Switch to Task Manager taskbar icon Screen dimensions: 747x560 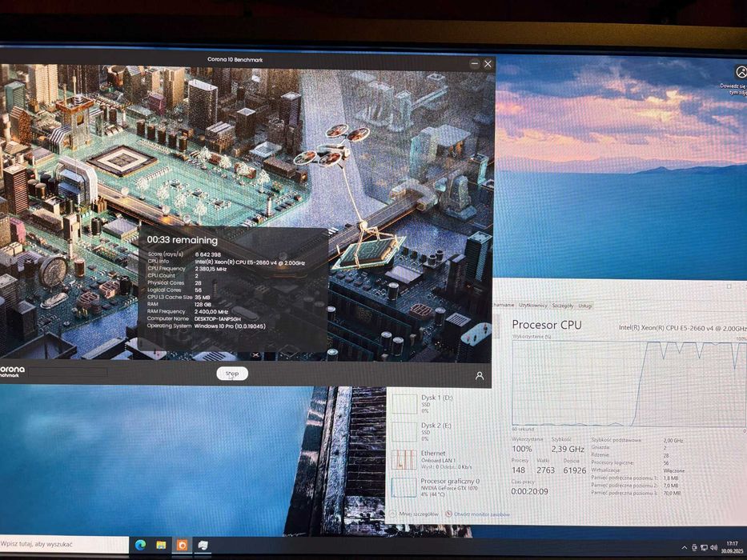203,545
